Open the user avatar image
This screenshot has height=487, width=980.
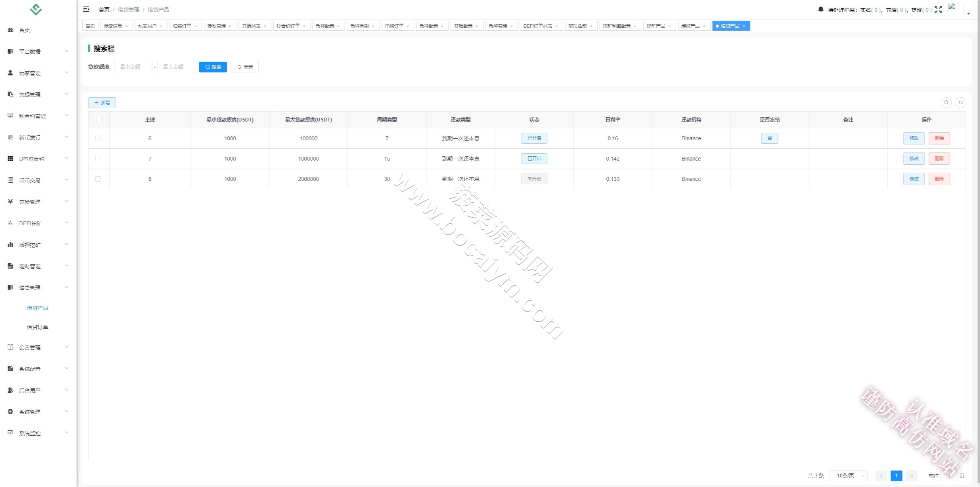tap(955, 10)
